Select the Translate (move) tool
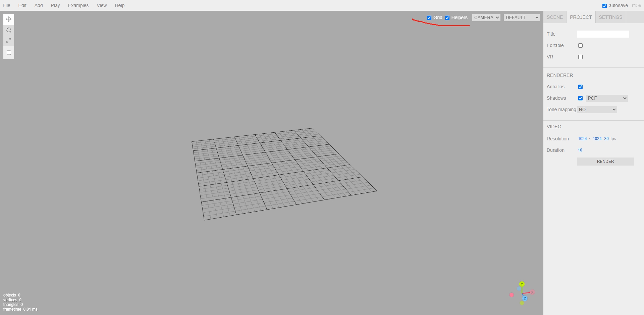644x315 pixels. (9, 19)
